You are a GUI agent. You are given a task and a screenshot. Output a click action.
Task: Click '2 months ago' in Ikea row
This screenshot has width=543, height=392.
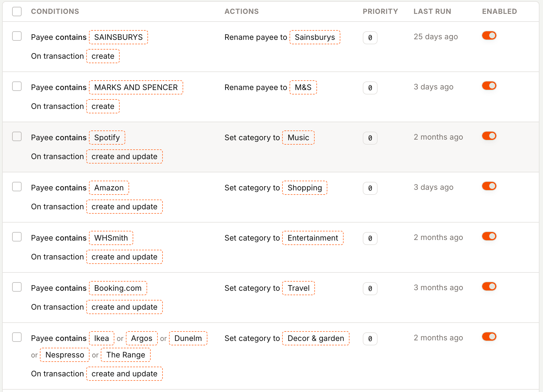438,338
